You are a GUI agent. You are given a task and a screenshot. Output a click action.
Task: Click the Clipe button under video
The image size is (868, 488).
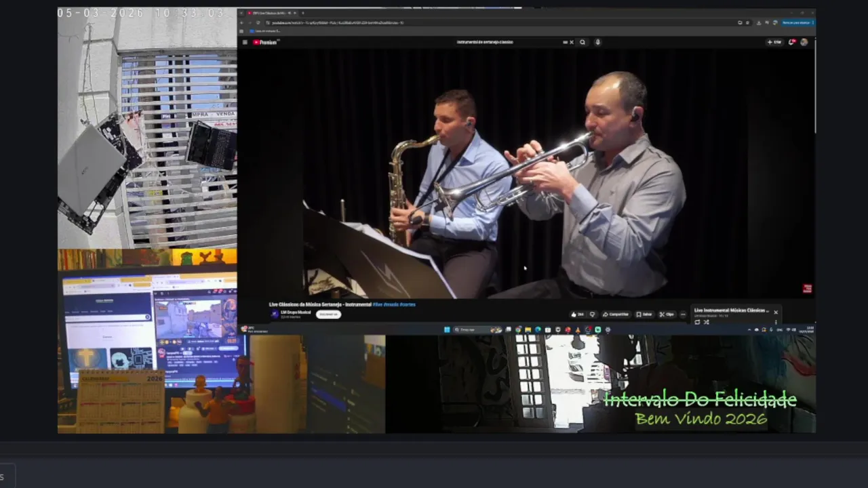click(x=667, y=314)
